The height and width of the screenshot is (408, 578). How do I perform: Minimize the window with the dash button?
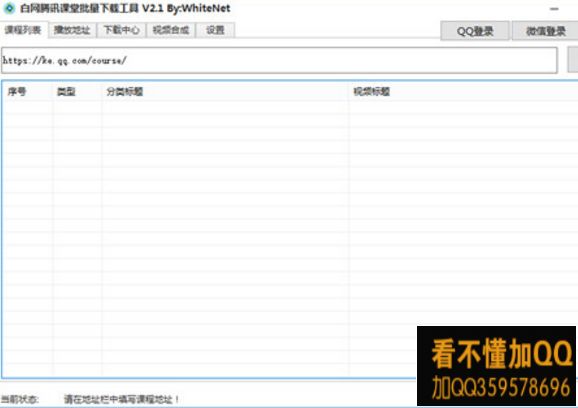point(554,9)
